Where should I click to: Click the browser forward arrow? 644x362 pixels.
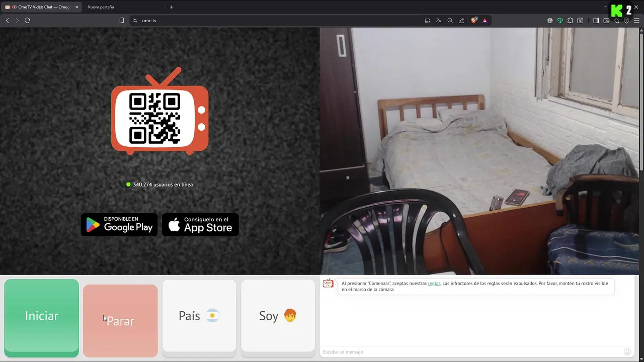17,21
